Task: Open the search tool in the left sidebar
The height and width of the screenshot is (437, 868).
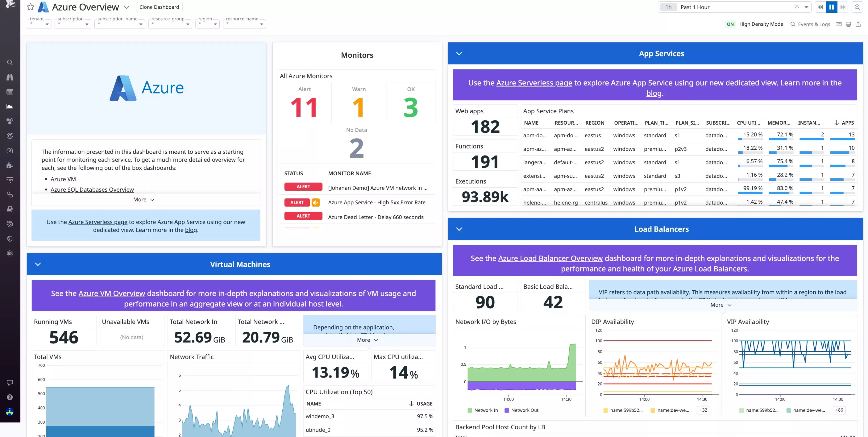Action: (x=10, y=62)
